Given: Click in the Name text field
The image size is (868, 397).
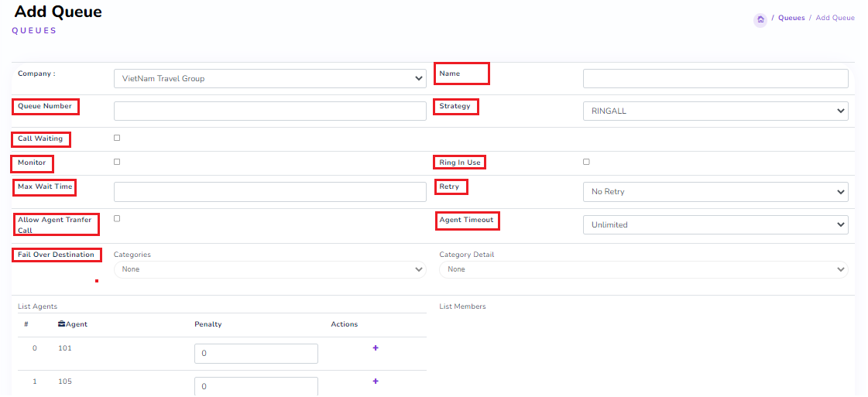Looking at the screenshot, I should [715, 78].
